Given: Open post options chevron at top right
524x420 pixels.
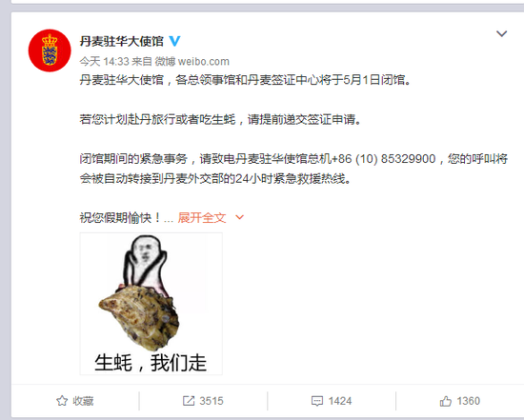Looking at the screenshot, I should click(501, 33).
